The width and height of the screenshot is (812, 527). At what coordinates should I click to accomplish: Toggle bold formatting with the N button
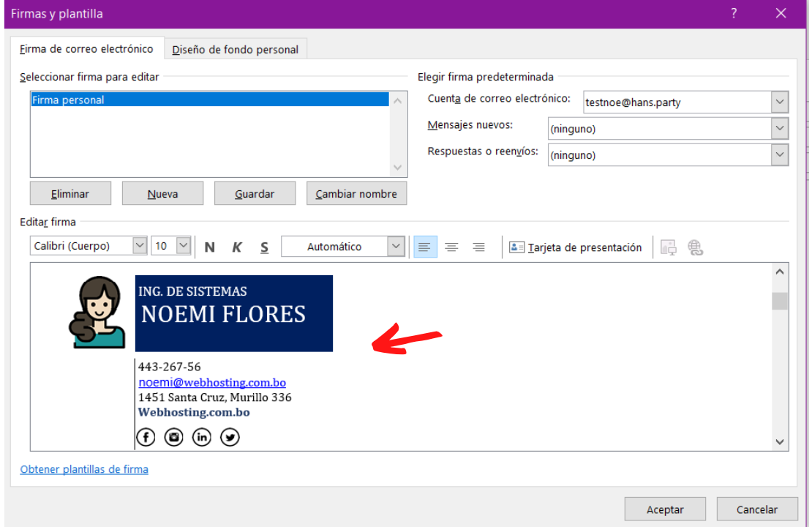[210, 247]
